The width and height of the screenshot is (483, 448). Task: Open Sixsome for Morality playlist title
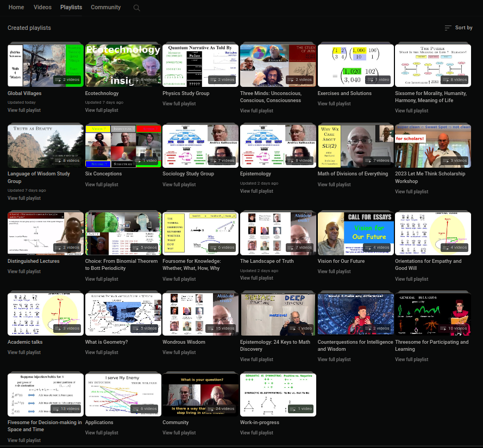coord(431,97)
